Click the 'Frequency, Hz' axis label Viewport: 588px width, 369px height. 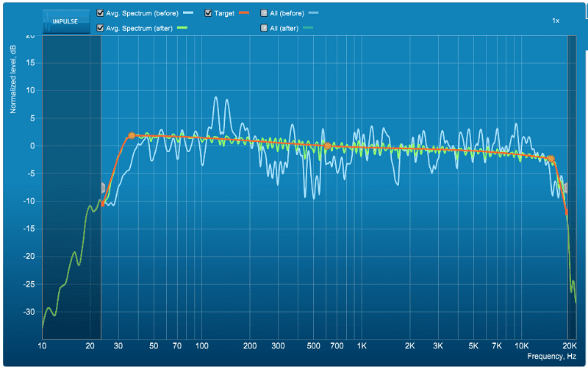552,357
